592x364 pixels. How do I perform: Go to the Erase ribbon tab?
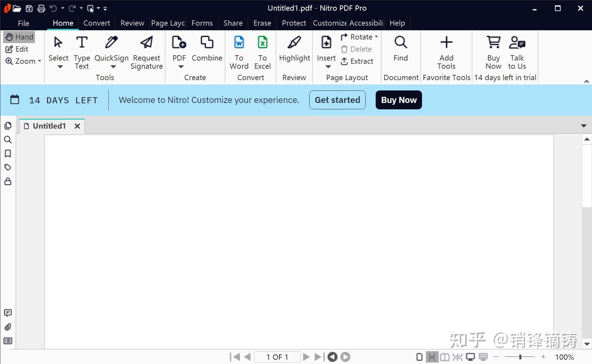pos(262,23)
